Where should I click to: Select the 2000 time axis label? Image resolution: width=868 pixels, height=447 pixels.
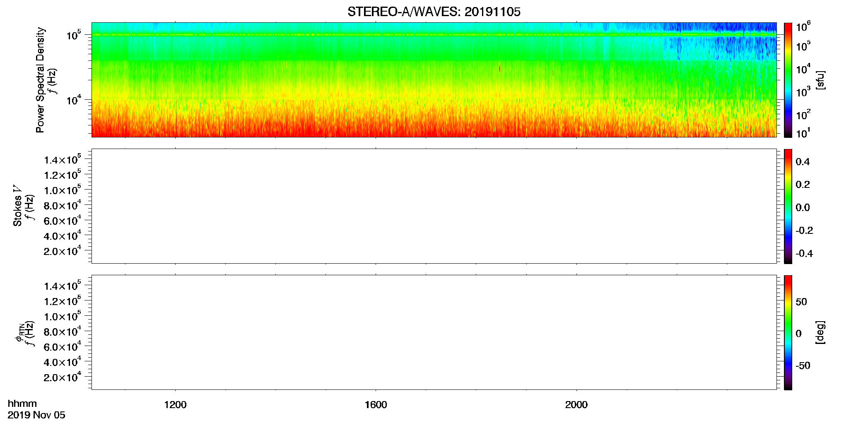click(576, 405)
